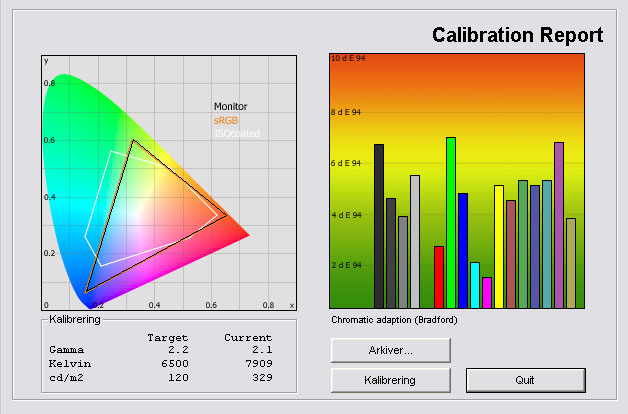
Task: Click the luminance target value 120
Action: (x=178, y=378)
